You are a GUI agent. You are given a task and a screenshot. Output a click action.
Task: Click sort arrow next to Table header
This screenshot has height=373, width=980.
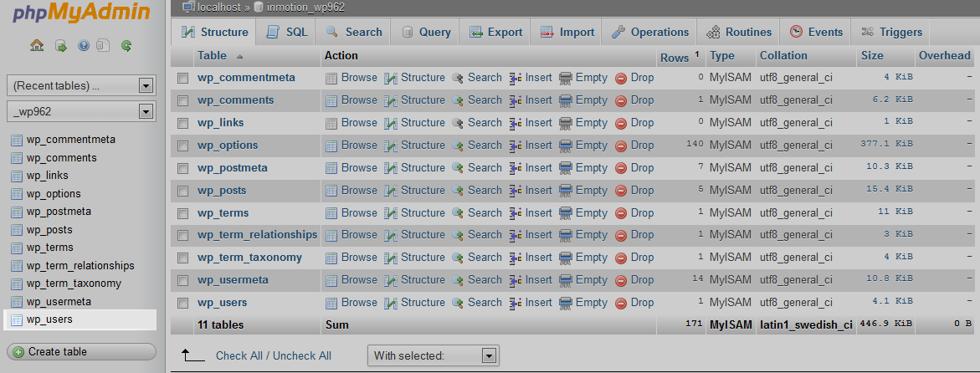239,56
